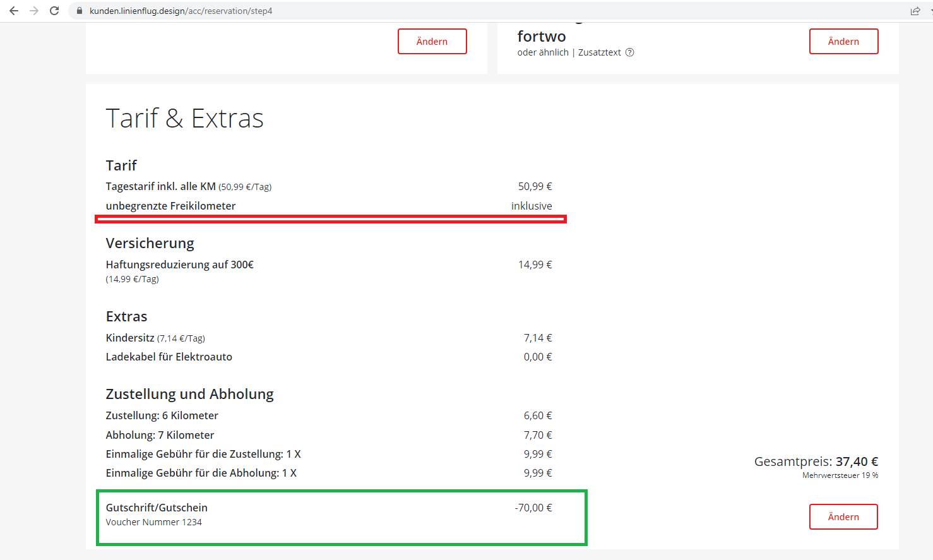Screen dimensions: 933x560
Task: Click the address bar URL
Action: [x=181, y=11]
